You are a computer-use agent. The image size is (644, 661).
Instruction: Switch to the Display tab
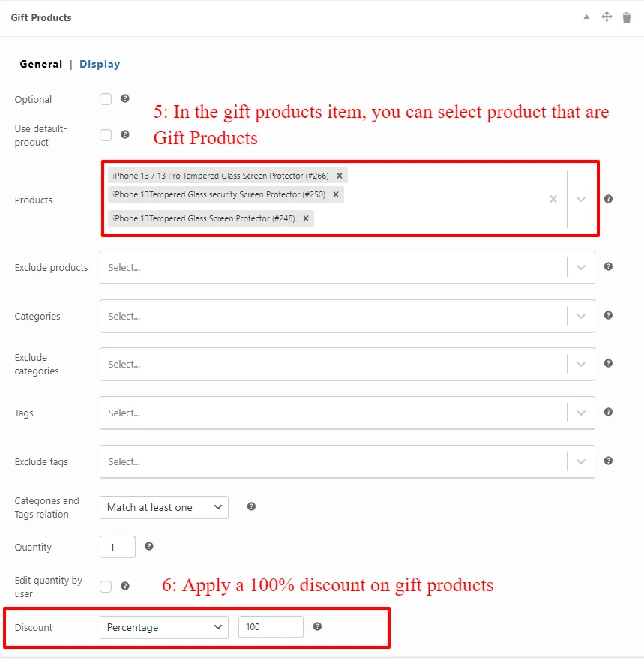(x=100, y=64)
